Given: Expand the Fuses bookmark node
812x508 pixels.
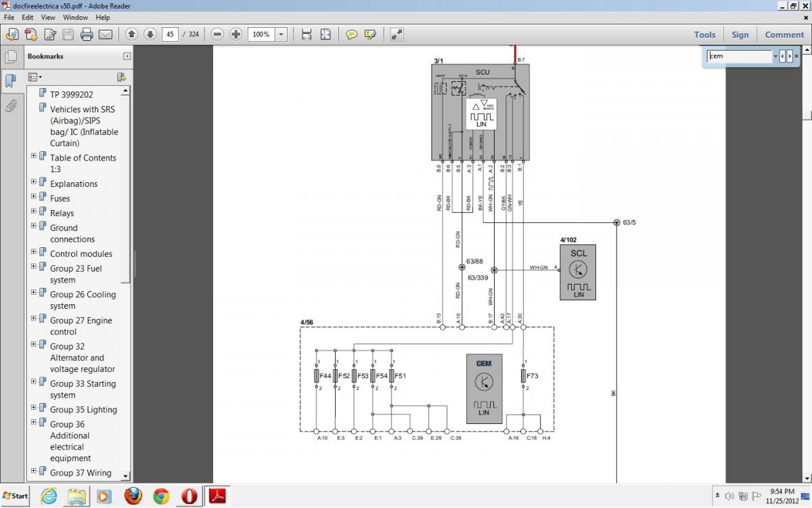Looking at the screenshot, I should (34, 196).
